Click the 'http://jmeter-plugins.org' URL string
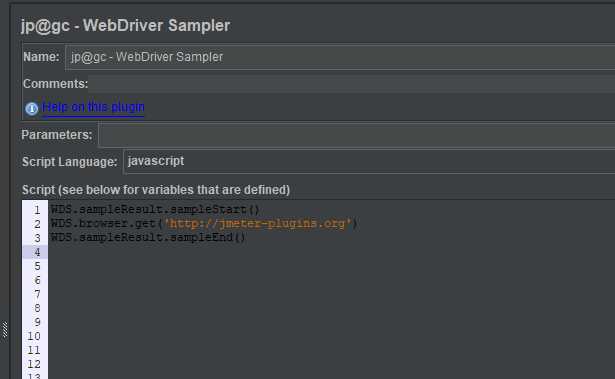The image size is (615, 379). [x=258, y=224]
